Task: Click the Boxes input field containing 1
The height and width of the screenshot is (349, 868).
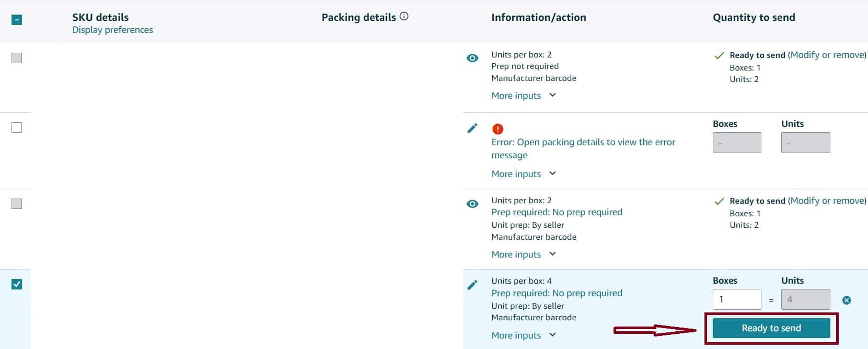Action: click(737, 299)
